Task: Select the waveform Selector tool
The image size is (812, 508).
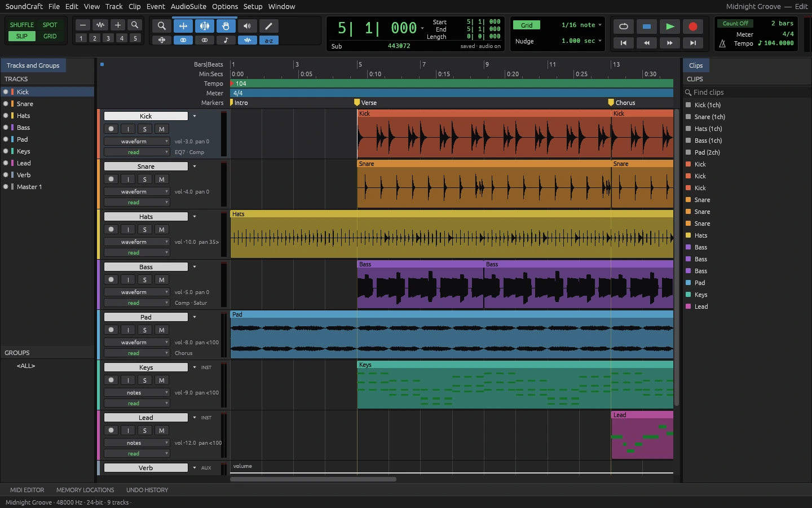Action: click(205, 26)
